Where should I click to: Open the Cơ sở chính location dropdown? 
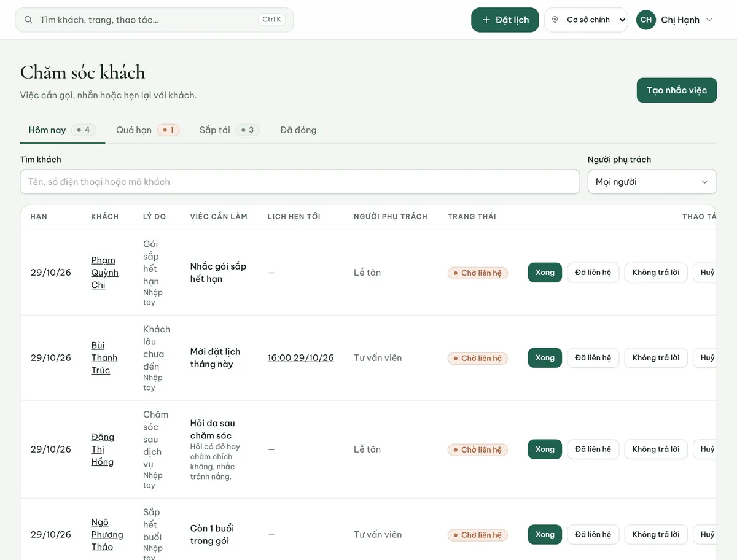[x=586, y=20]
